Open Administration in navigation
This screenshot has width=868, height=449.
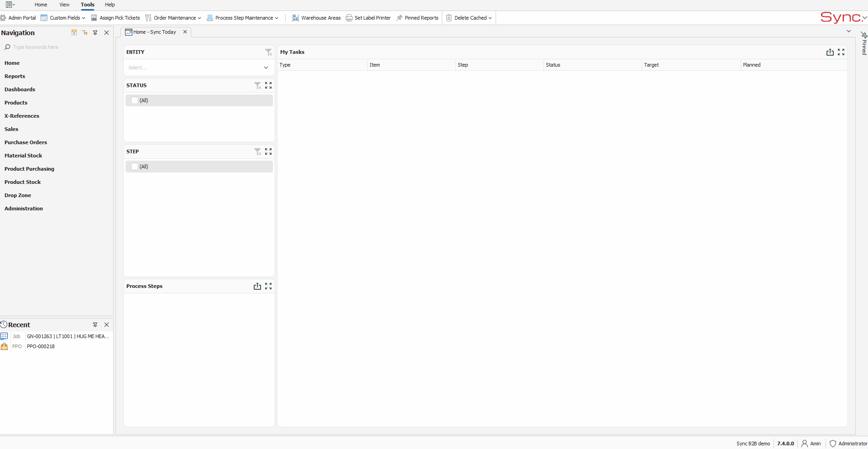[24, 209]
